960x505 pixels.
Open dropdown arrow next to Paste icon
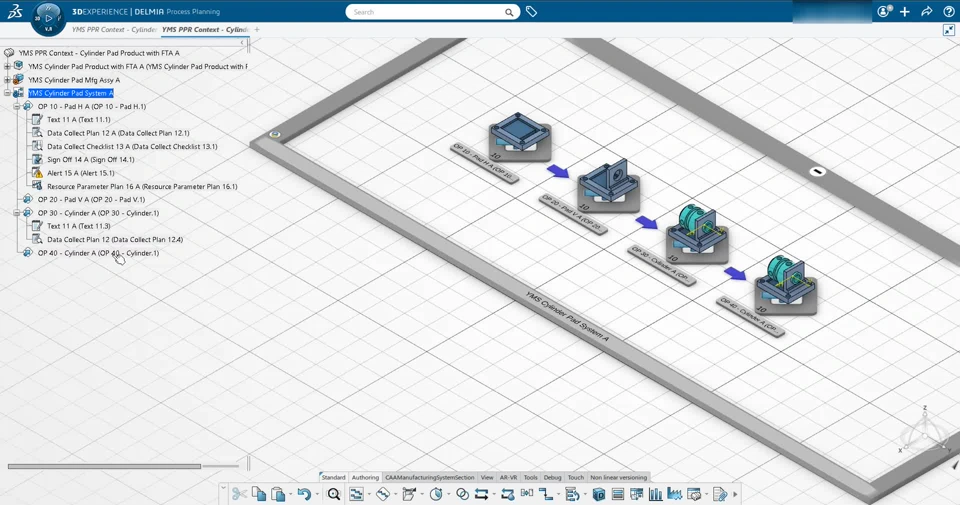(x=290, y=494)
